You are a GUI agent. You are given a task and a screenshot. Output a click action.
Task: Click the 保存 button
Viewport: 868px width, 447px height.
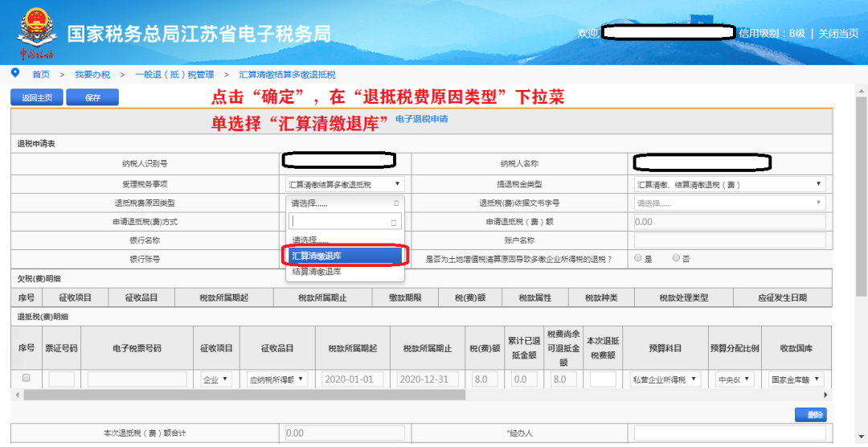tap(92, 97)
